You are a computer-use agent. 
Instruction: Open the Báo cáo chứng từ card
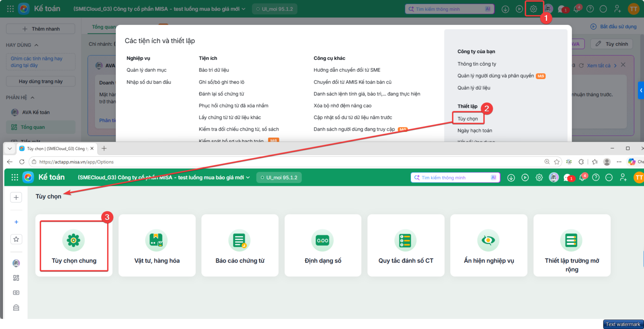pyautogui.click(x=240, y=245)
